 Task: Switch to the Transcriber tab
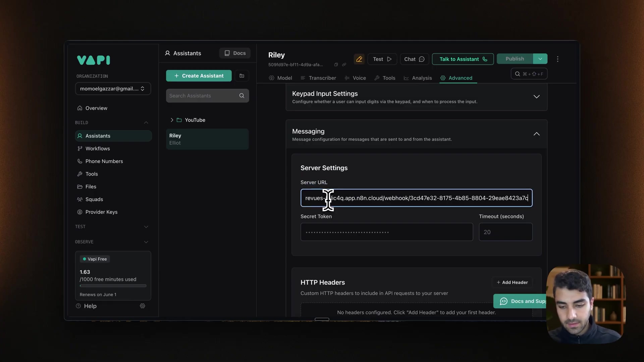pyautogui.click(x=318, y=78)
